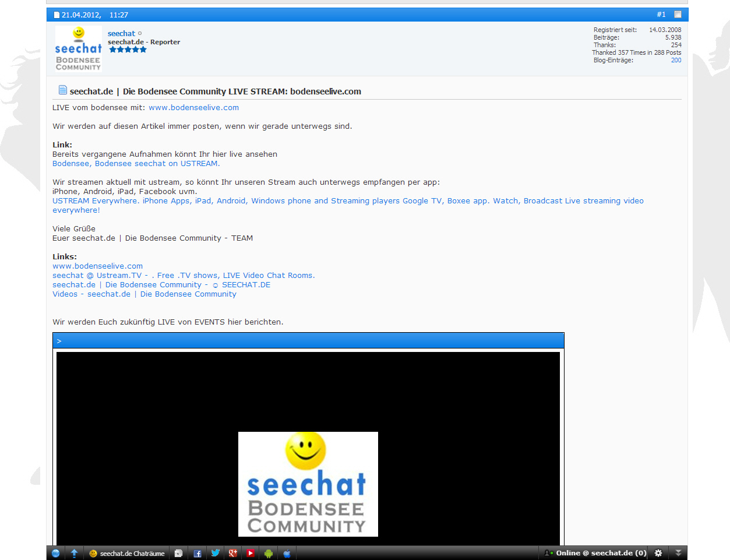The width and height of the screenshot is (730, 560).
Task: Click registration date 14.03.2008
Action: [x=665, y=30]
